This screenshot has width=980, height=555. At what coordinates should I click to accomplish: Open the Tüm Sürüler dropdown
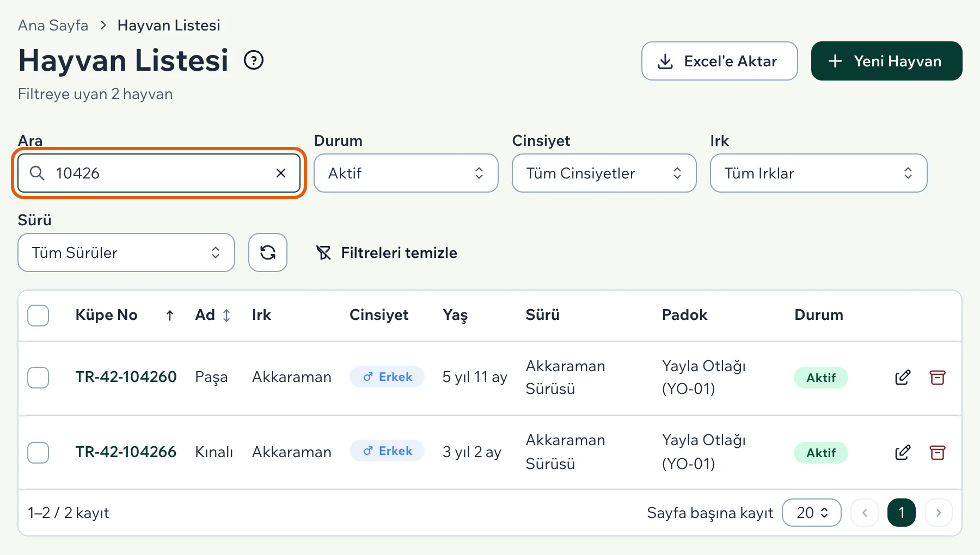pos(126,252)
